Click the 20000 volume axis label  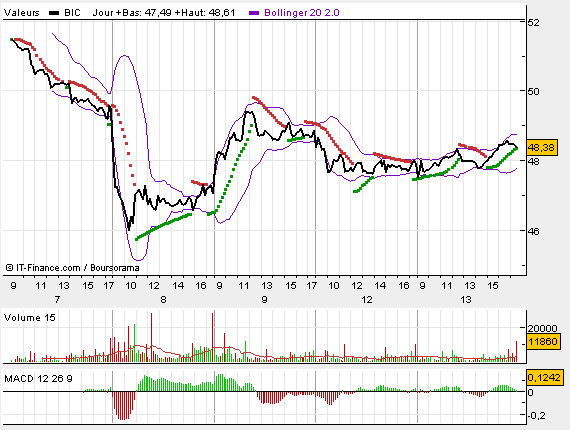542,329
